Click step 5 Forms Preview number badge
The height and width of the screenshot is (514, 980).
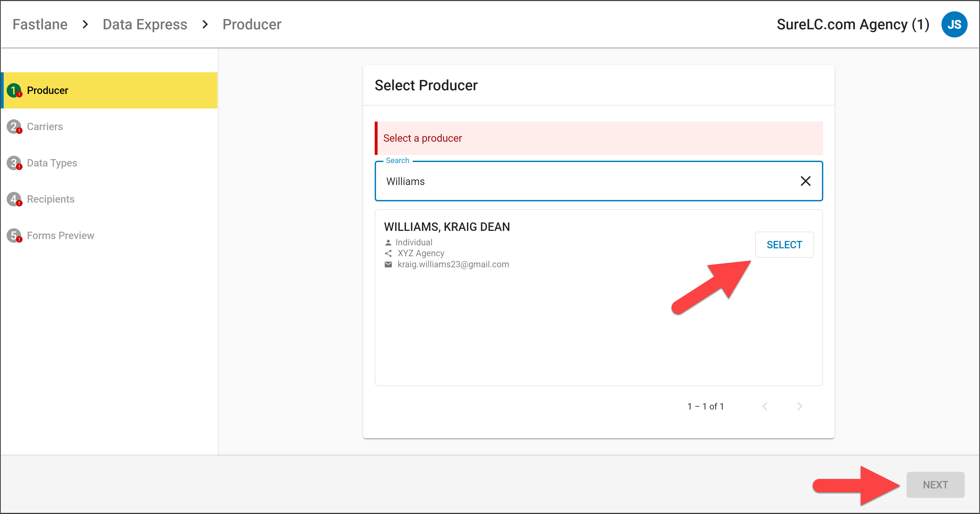coord(14,236)
